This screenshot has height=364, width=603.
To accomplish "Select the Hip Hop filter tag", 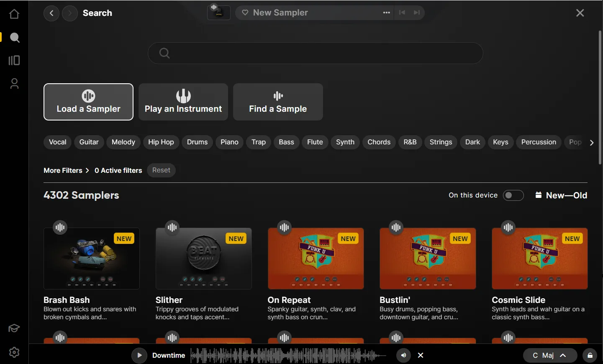I will coord(161,142).
